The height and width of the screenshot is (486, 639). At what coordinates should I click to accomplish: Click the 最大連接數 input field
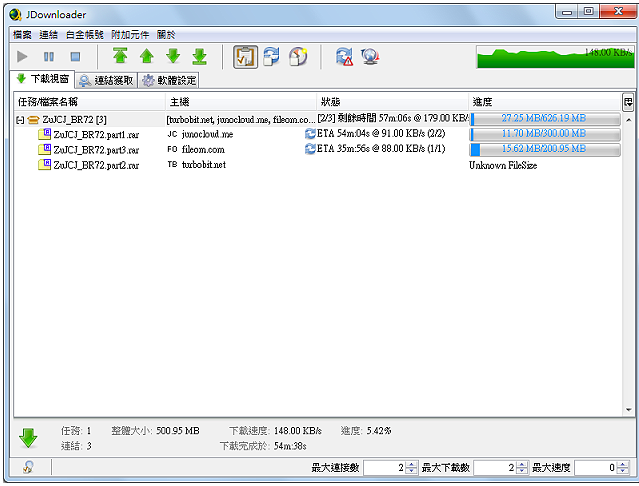384,468
